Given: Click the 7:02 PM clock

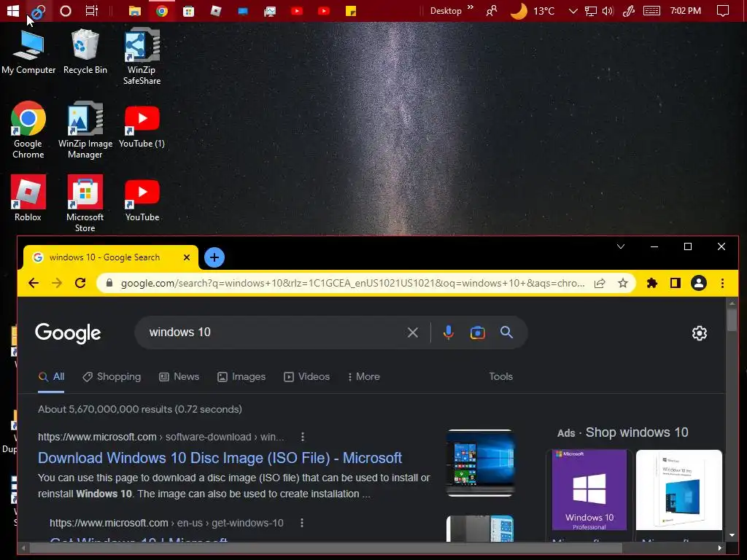Looking at the screenshot, I should [686, 10].
